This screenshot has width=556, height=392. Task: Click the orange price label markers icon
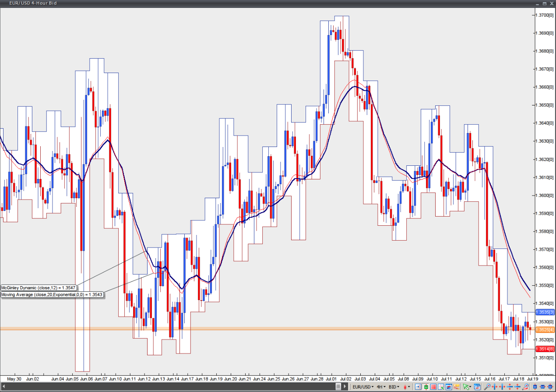pyautogui.click(x=456, y=387)
